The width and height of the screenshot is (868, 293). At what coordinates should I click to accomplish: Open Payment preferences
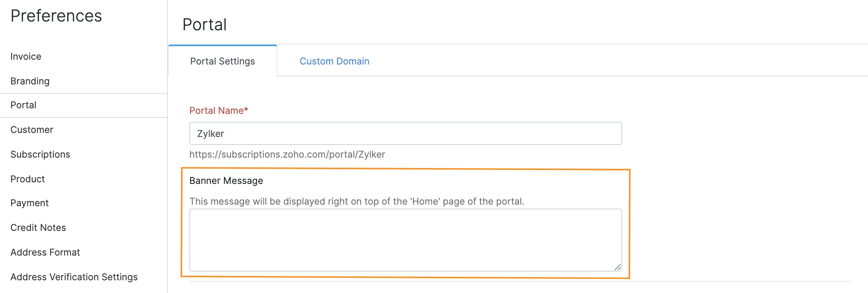[29, 203]
